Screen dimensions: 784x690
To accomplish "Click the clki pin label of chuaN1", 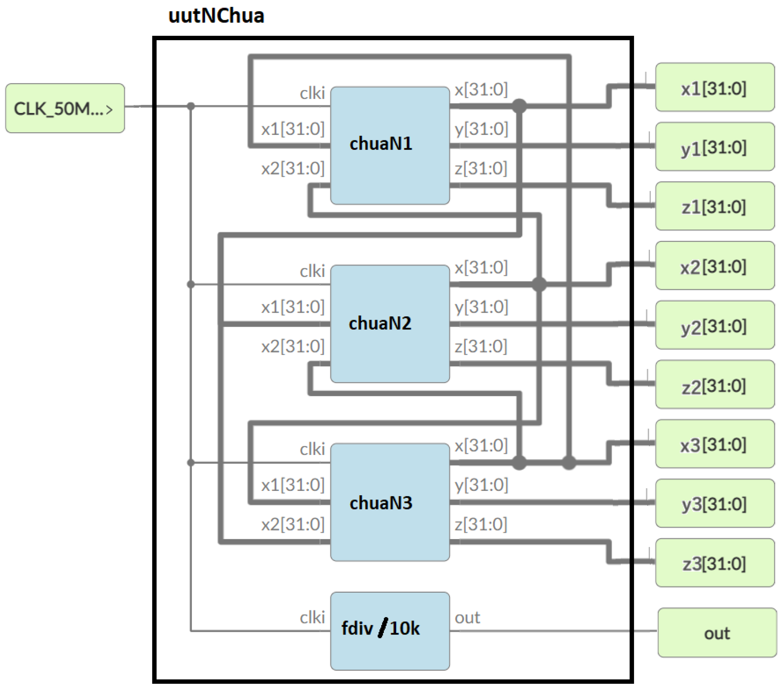I will (312, 93).
